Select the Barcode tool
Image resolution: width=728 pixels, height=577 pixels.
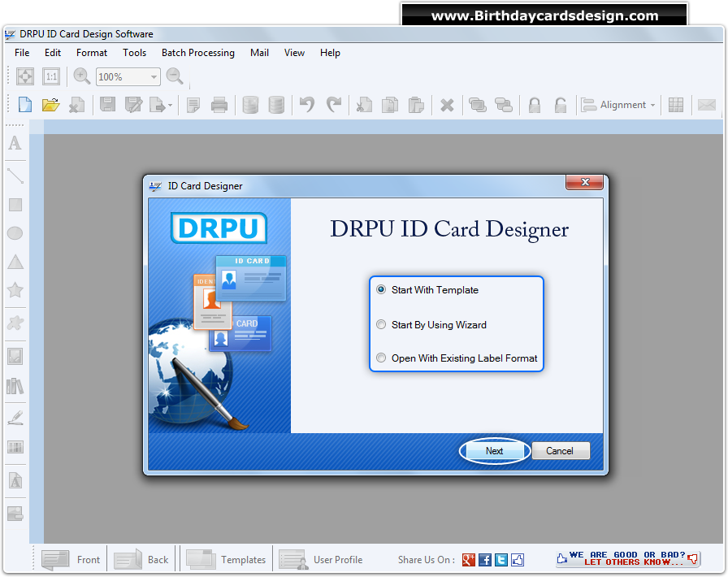click(x=15, y=448)
